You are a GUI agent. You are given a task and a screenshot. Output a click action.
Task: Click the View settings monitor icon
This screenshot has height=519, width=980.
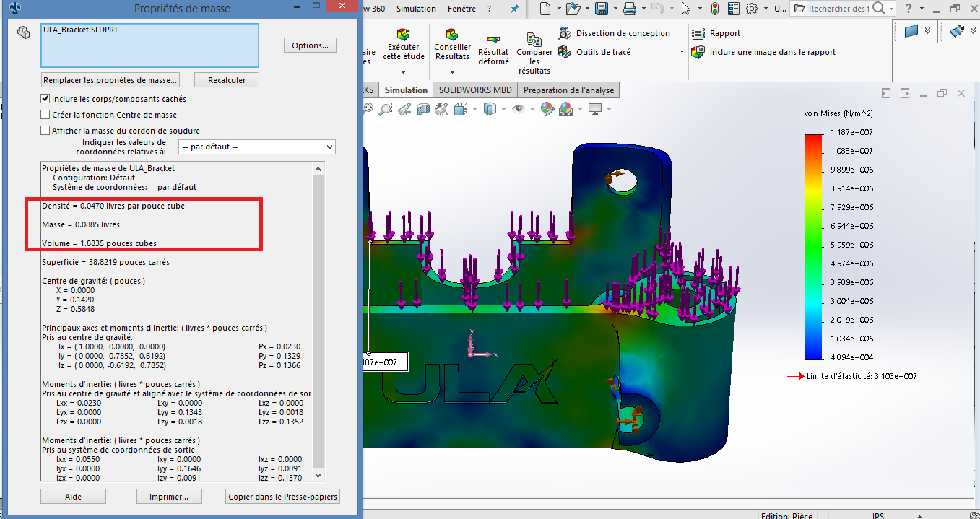[595, 109]
